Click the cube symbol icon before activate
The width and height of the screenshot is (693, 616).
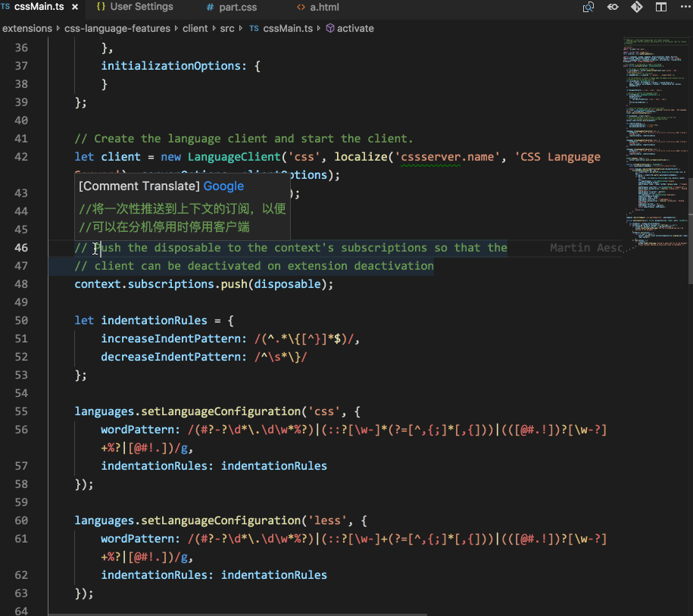click(330, 28)
